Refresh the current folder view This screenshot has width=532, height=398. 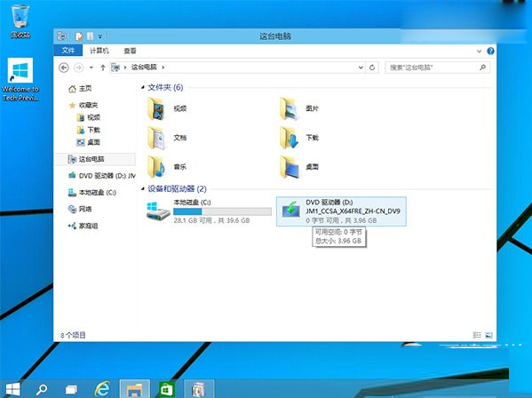372,68
